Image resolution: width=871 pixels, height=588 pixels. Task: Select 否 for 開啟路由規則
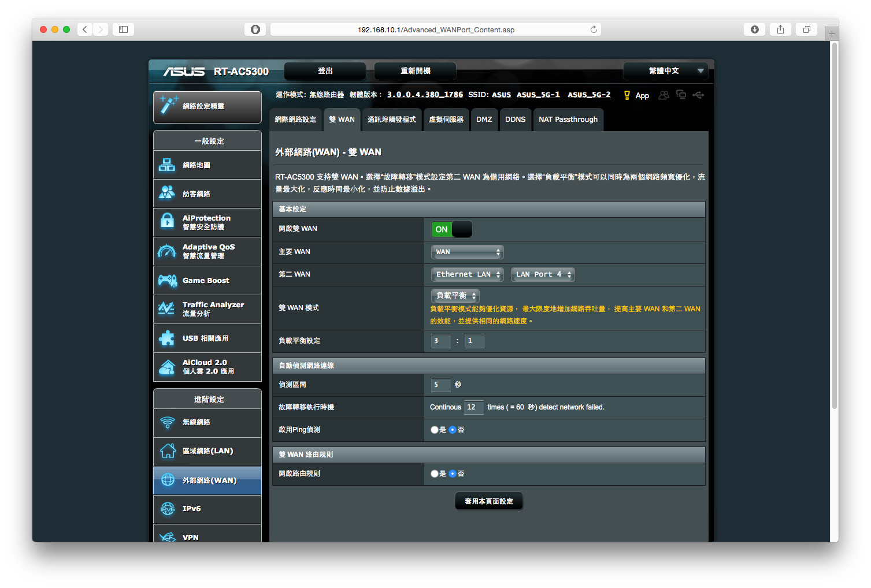[453, 474]
